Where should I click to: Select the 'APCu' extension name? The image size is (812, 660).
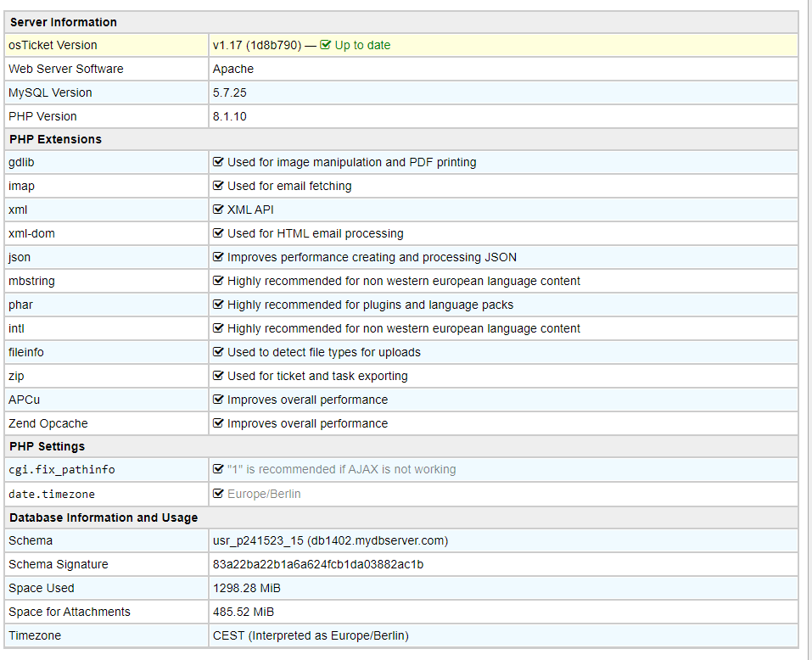24,400
